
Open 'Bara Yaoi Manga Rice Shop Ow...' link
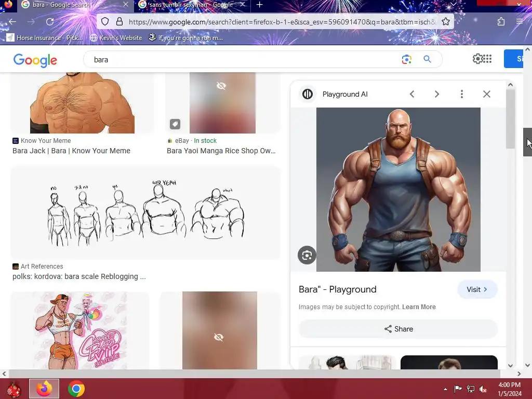[x=221, y=151]
